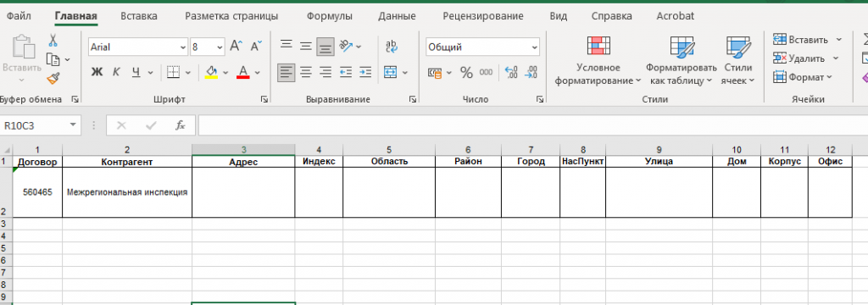
Task: Switch to the Вставка tab
Action: tap(139, 16)
